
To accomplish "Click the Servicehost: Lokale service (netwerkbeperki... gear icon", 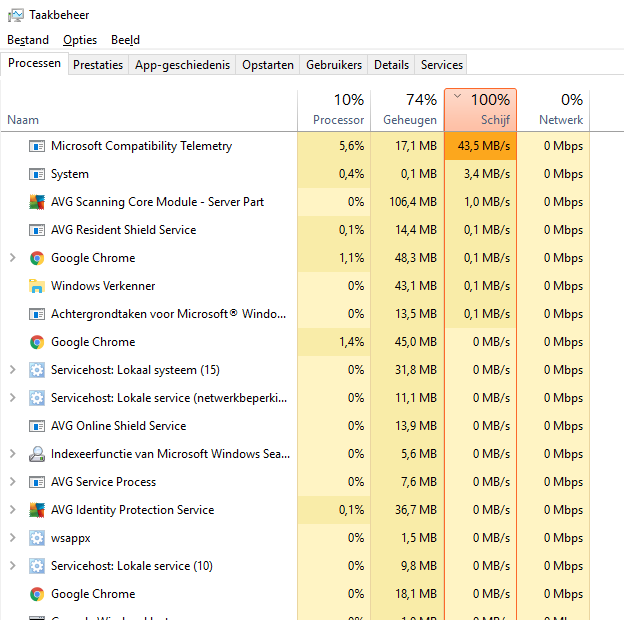I will (x=37, y=398).
